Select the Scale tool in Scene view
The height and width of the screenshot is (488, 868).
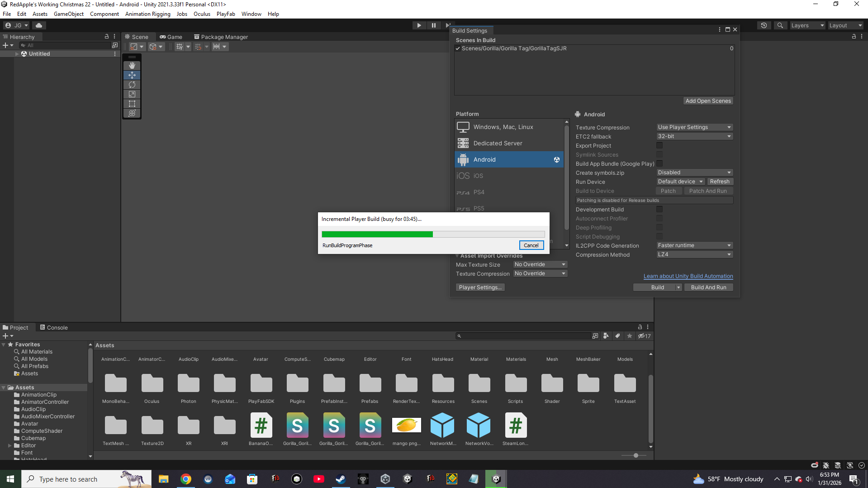click(132, 94)
